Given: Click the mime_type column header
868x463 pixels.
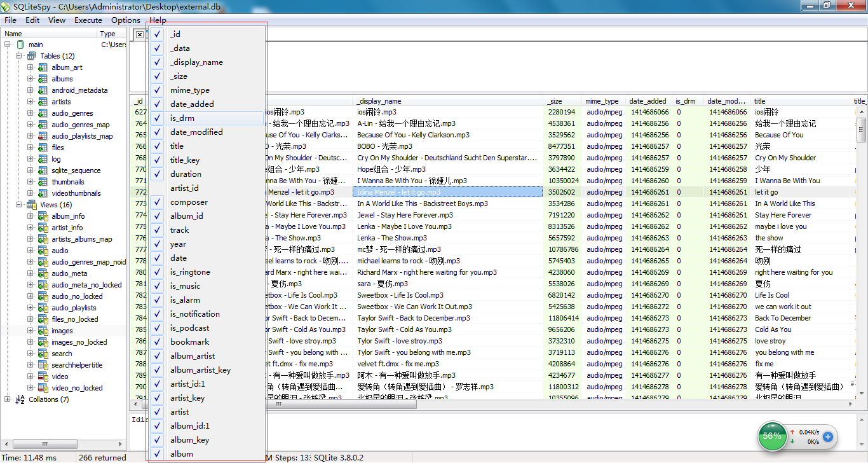Looking at the screenshot, I should click(x=604, y=101).
